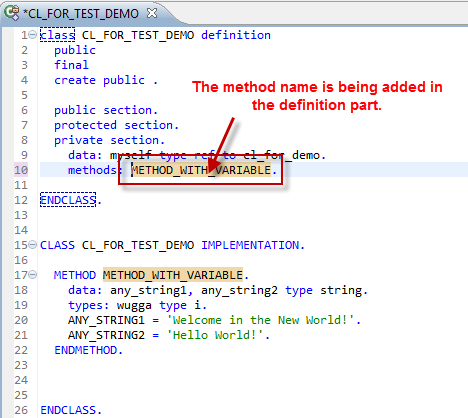Click ENDMETHOD on line 22

(x=85, y=350)
